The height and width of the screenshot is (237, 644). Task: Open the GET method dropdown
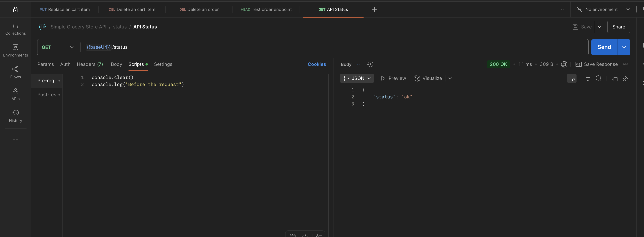[58, 47]
